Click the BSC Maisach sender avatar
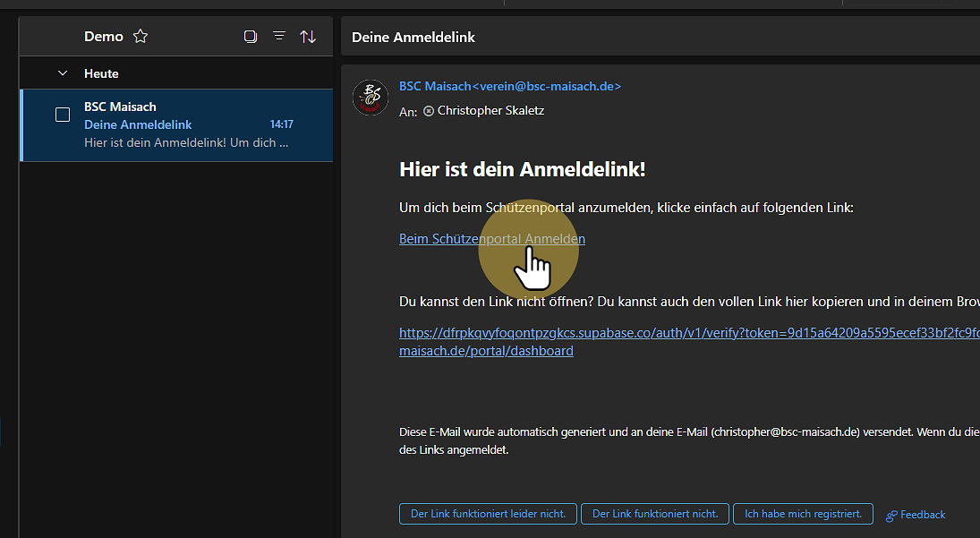 click(371, 98)
